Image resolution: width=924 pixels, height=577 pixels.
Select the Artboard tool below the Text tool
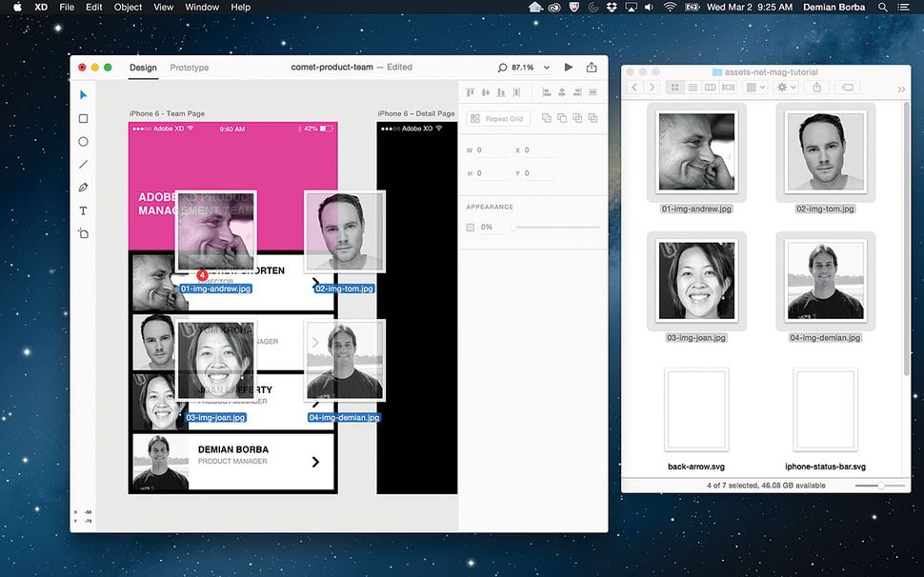tap(83, 232)
